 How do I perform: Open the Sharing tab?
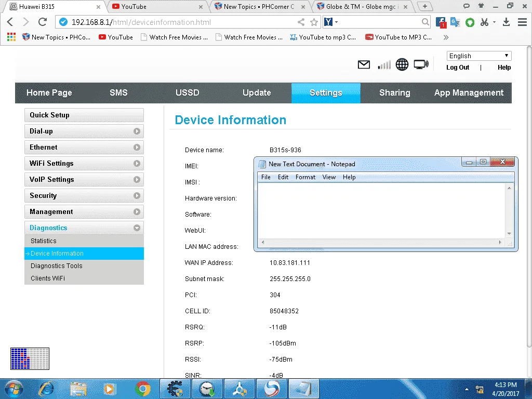pyautogui.click(x=395, y=92)
